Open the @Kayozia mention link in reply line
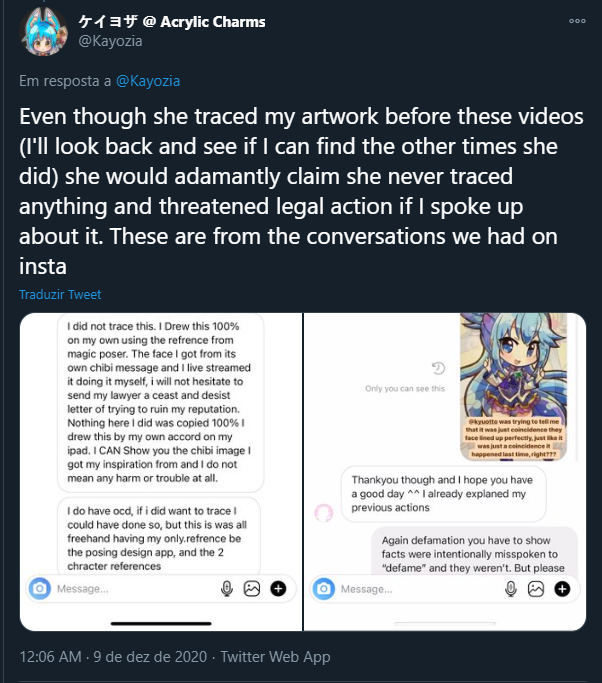 coord(148,81)
